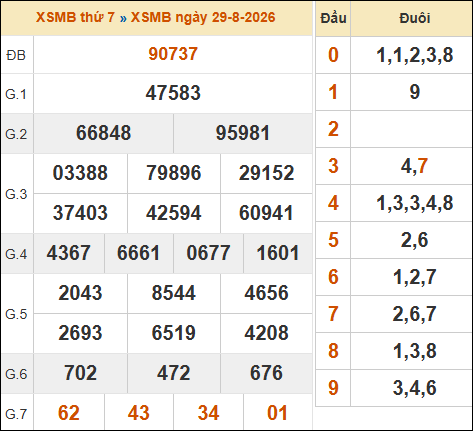
Task: Select the G.6 number 472
Action: [174, 373]
